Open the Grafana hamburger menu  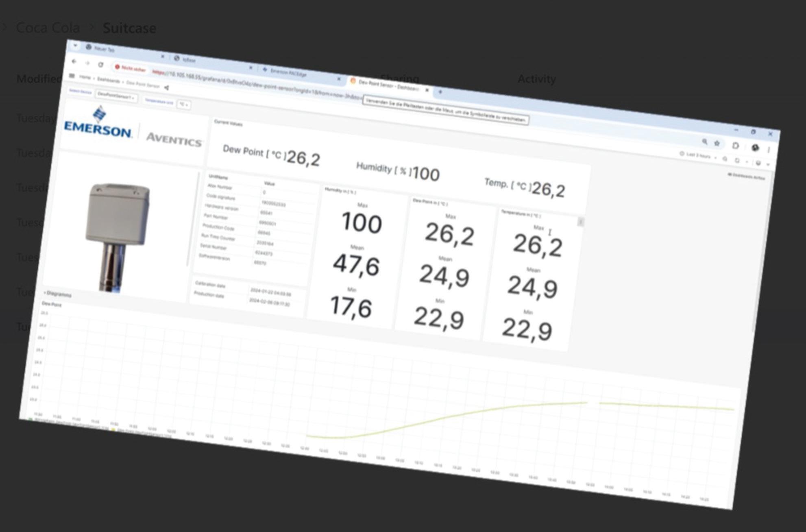[72, 76]
